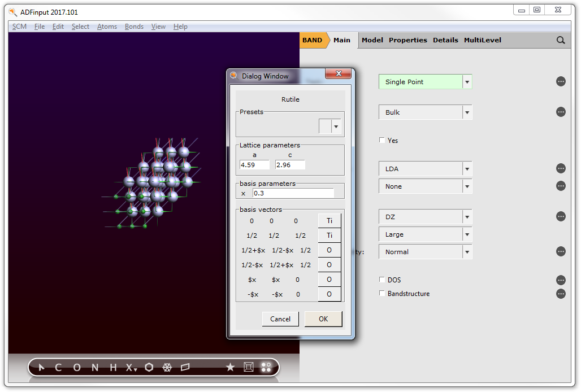This screenshot has width=581, height=392.
Task: Pick the Nitrogen atom tool
Action: coord(95,368)
